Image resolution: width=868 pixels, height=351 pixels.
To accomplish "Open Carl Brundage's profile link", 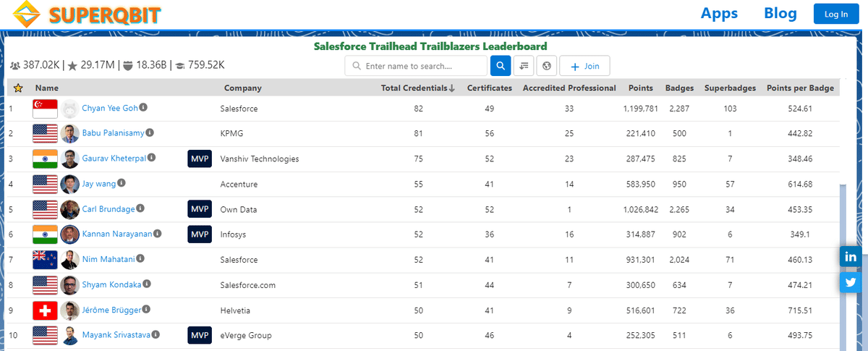I will point(109,209).
